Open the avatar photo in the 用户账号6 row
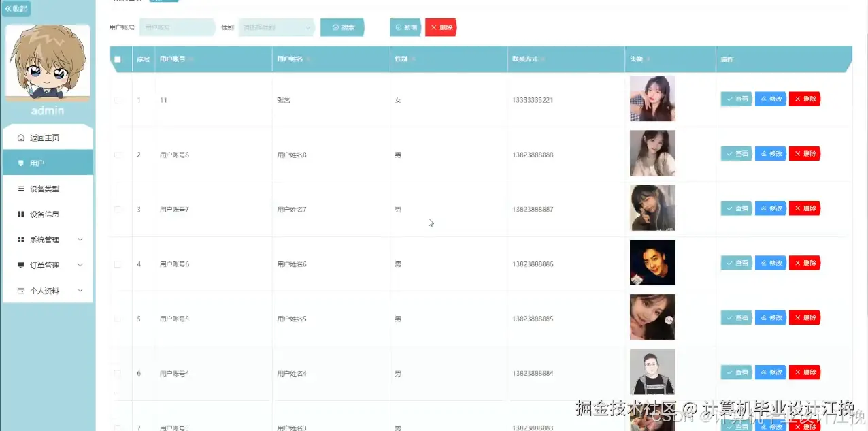The image size is (868, 431). 652,262
